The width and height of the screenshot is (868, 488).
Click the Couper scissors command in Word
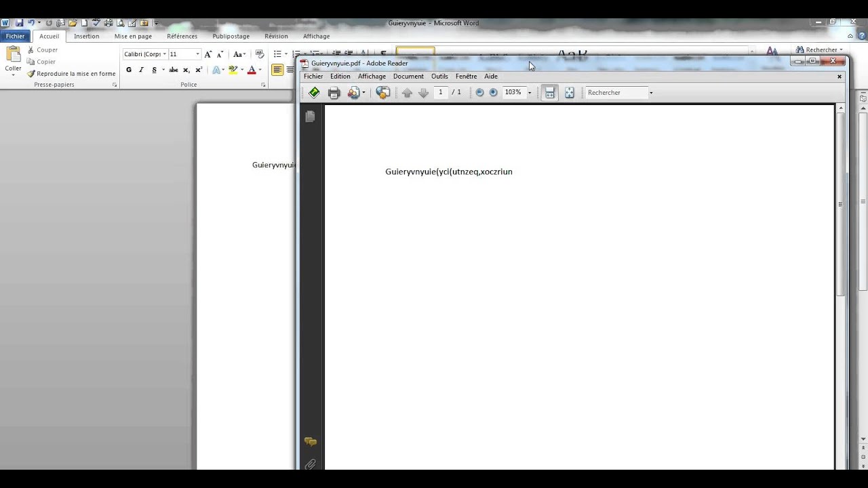[x=42, y=50]
